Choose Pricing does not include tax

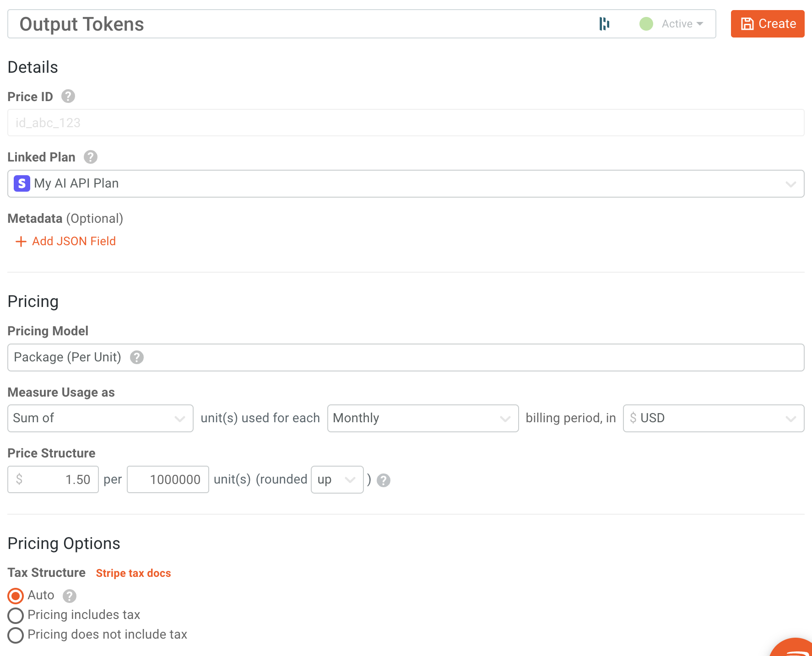[x=16, y=635]
